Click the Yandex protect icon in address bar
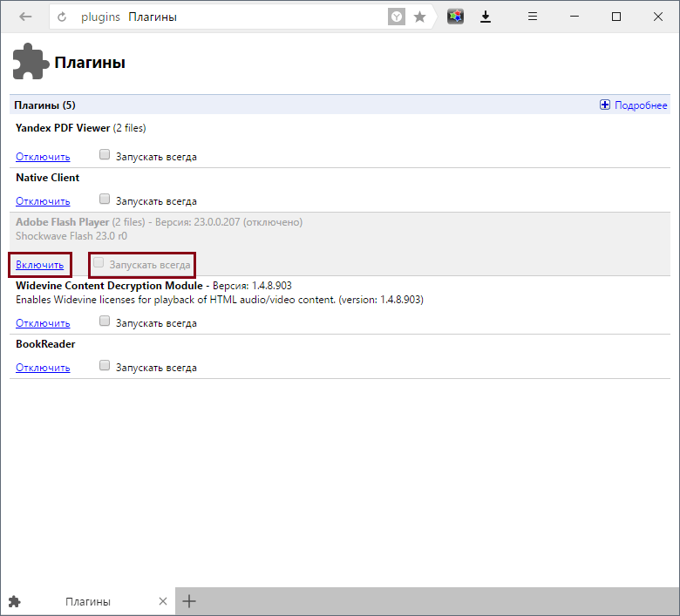The image size is (680, 616). 397,17
